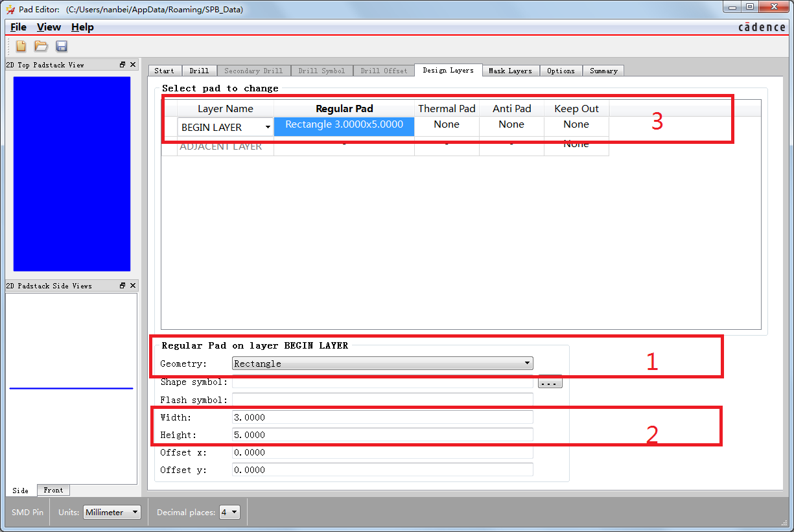Close the 2D Padstack Side Views panel
Viewport: 794px width, 532px height.
pos(133,286)
